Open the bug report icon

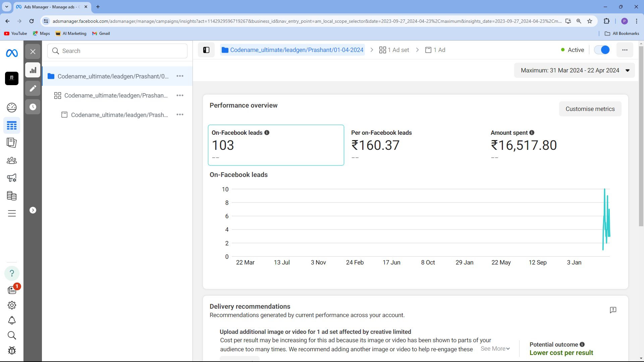[x=12, y=351]
